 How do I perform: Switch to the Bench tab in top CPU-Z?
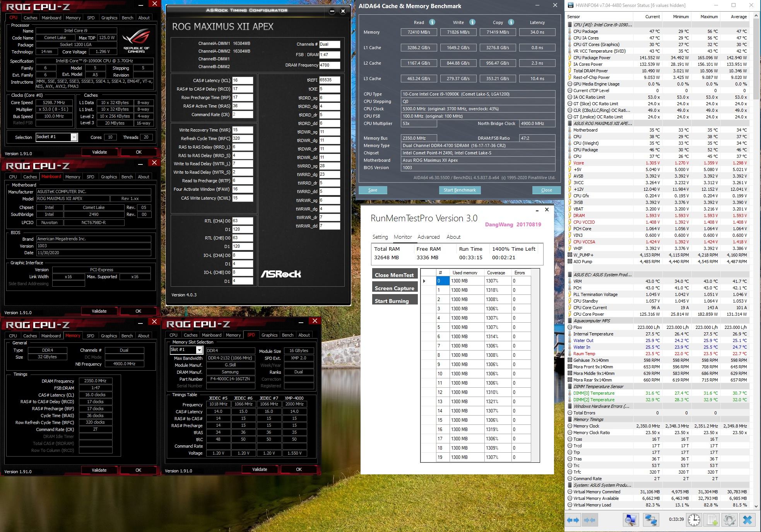point(127,18)
